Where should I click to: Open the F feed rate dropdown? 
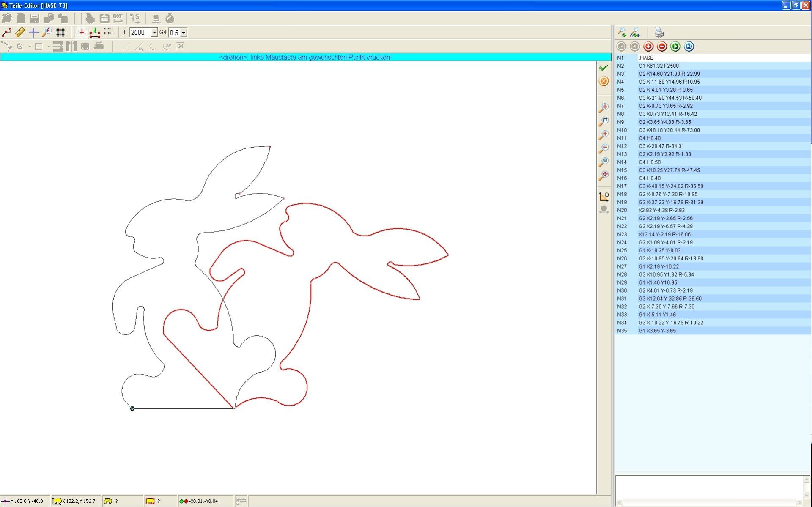(154, 33)
